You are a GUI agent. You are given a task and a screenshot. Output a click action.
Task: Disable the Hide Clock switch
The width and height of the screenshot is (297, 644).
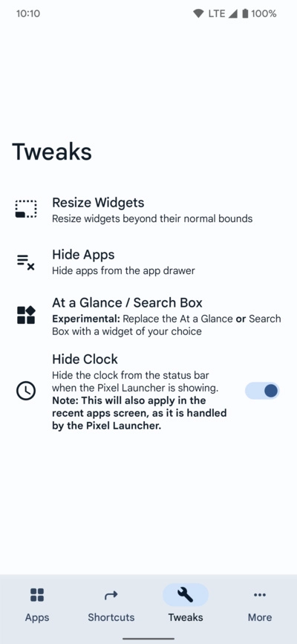(x=262, y=391)
